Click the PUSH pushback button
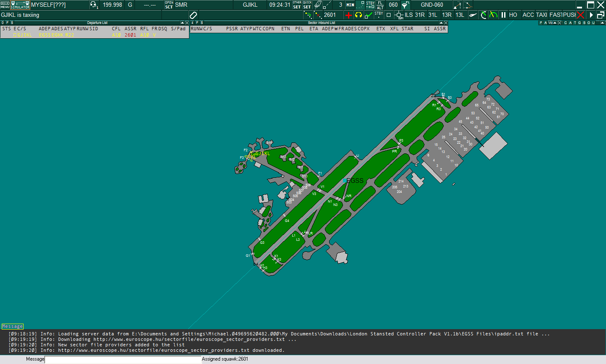 click(569, 15)
